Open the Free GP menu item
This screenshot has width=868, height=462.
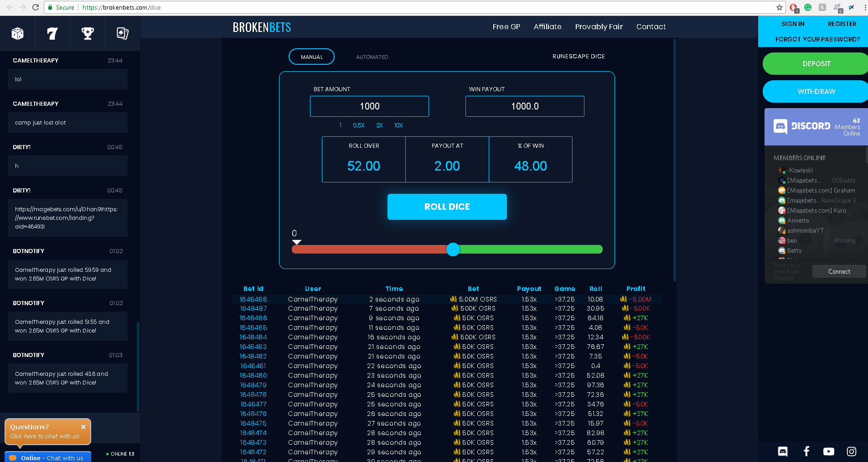click(x=506, y=27)
